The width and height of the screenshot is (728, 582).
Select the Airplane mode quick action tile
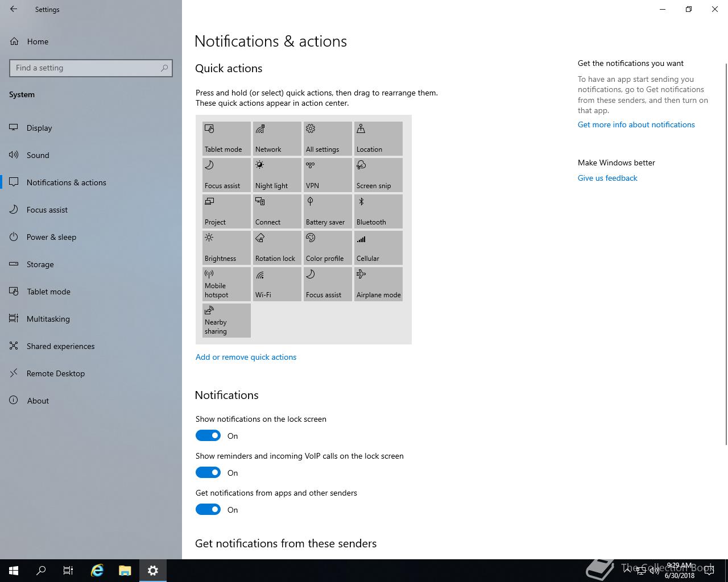pyautogui.click(x=378, y=284)
